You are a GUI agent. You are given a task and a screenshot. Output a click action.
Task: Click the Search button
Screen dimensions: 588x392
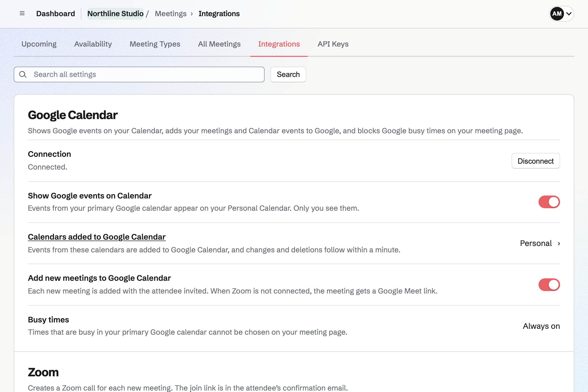(x=288, y=74)
